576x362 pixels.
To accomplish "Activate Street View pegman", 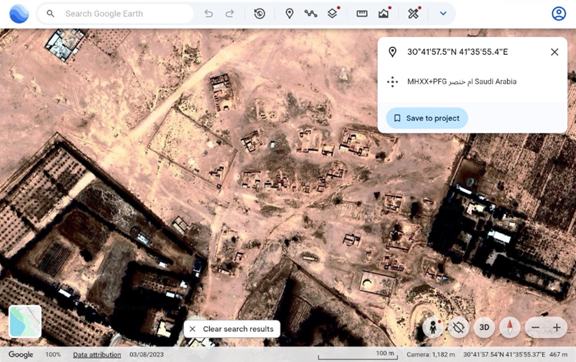I will pos(433,327).
